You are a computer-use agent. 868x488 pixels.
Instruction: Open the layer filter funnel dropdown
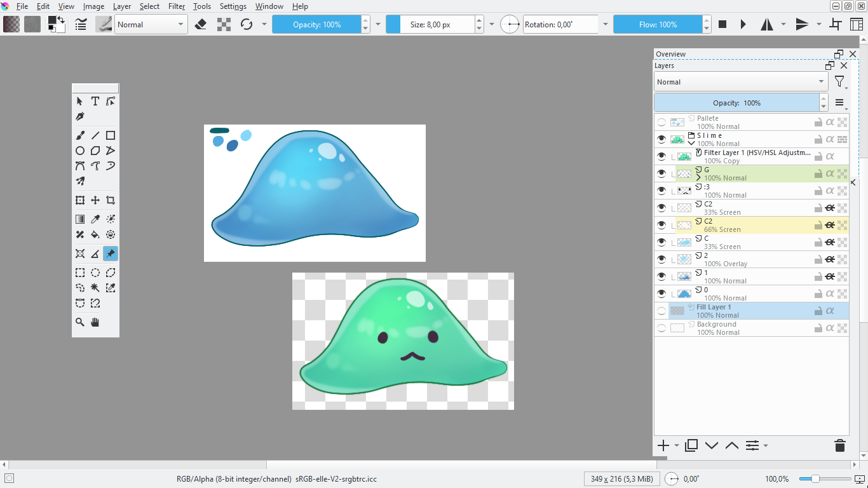(840, 82)
